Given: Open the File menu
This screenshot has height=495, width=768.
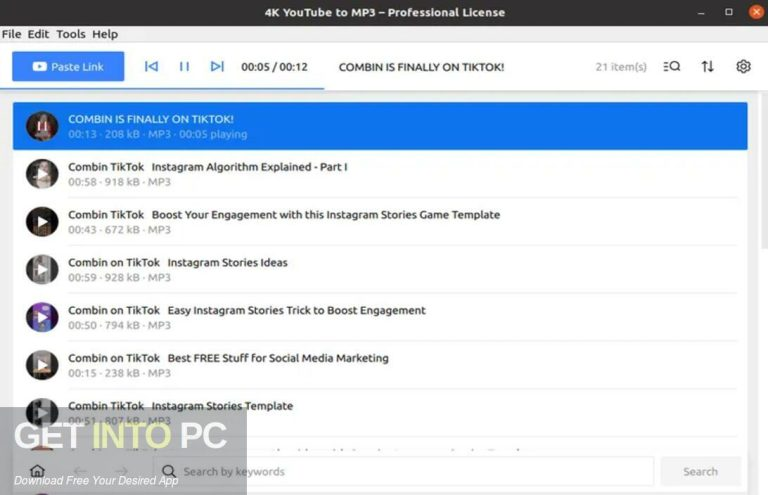Looking at the screenshot, I should pyautogui.click(x=11, y=34).
